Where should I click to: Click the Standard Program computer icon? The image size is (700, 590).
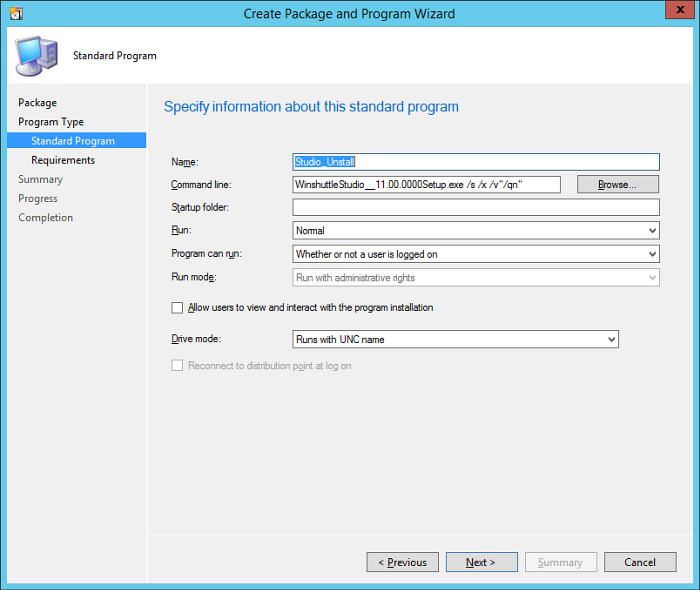[37, 56]
